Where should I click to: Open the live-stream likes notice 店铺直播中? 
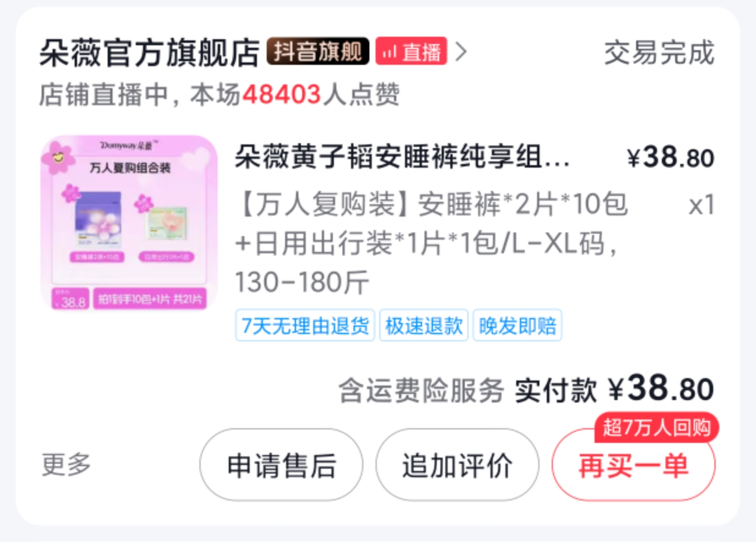point(220,95)
